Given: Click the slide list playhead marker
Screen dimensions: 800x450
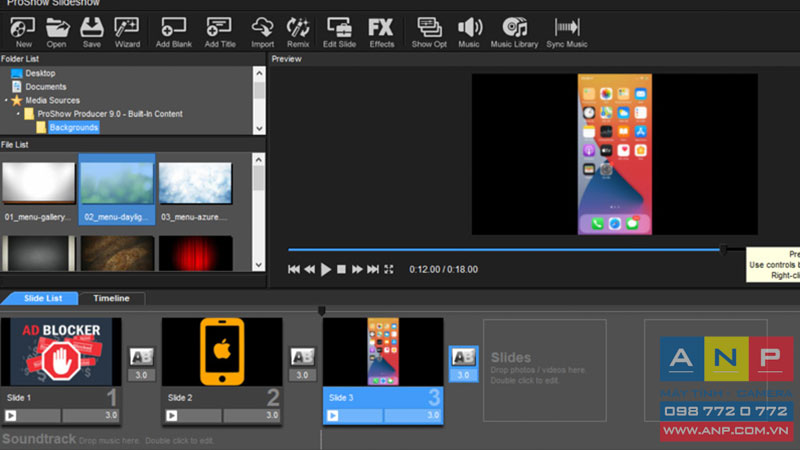Looking at the screenshot, I should (321, 310).
